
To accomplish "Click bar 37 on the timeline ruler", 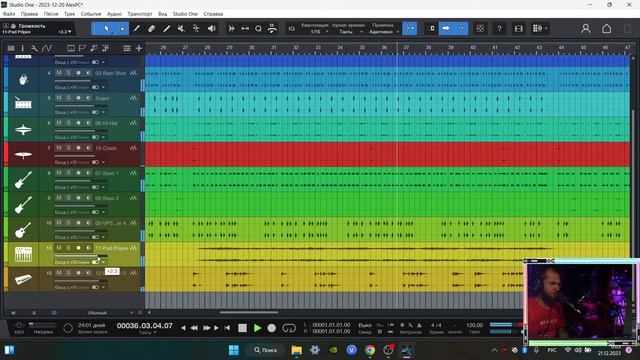I will (x=406, y=48).
